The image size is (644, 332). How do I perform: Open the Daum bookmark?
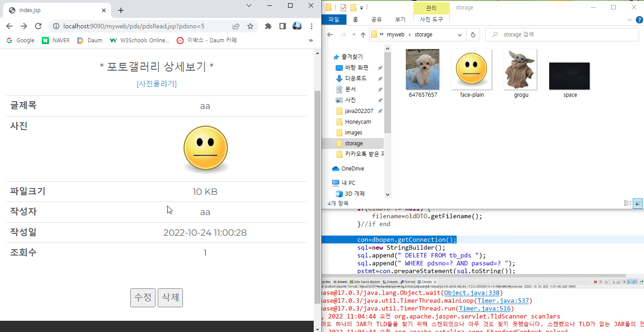(x=90, y=40)
